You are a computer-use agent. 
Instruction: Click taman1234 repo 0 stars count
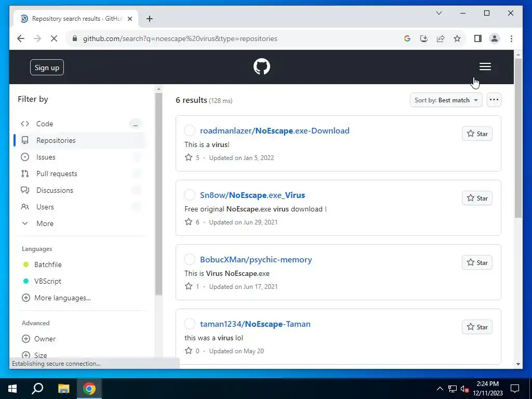click(192, 351)
